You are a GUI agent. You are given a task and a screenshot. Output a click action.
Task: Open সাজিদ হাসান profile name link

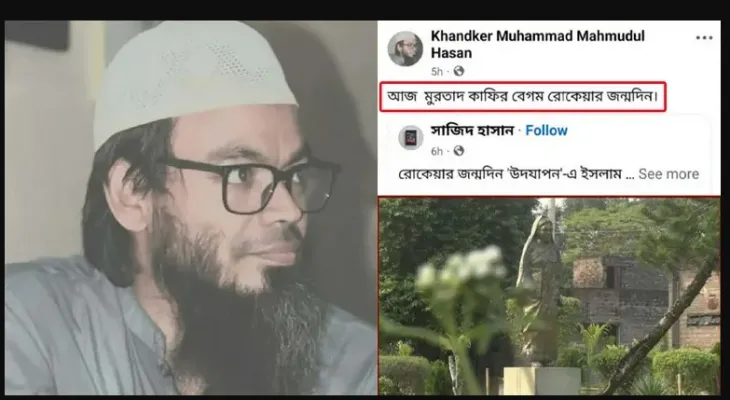coord(472,131)
